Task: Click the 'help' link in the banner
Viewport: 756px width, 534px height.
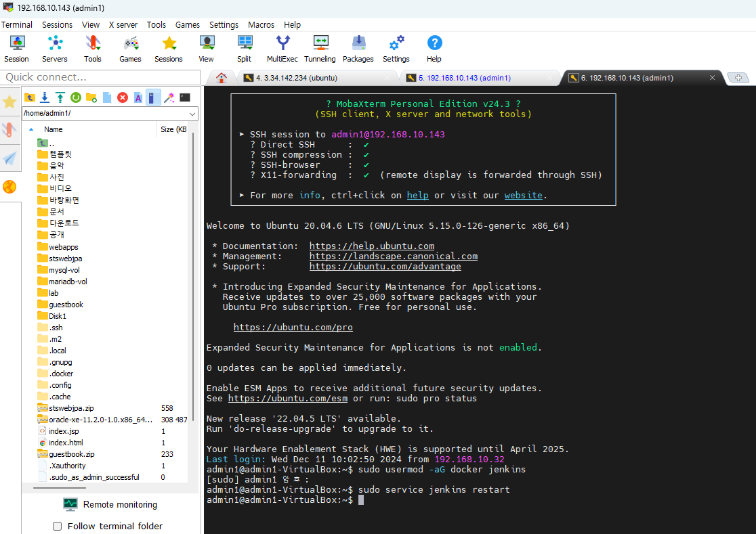Action: click(x=417, y=195)
